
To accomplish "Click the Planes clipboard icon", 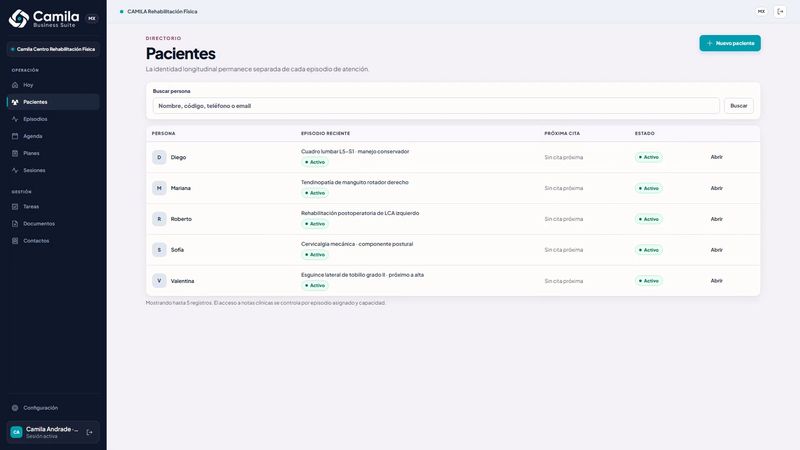I will 15,153.
